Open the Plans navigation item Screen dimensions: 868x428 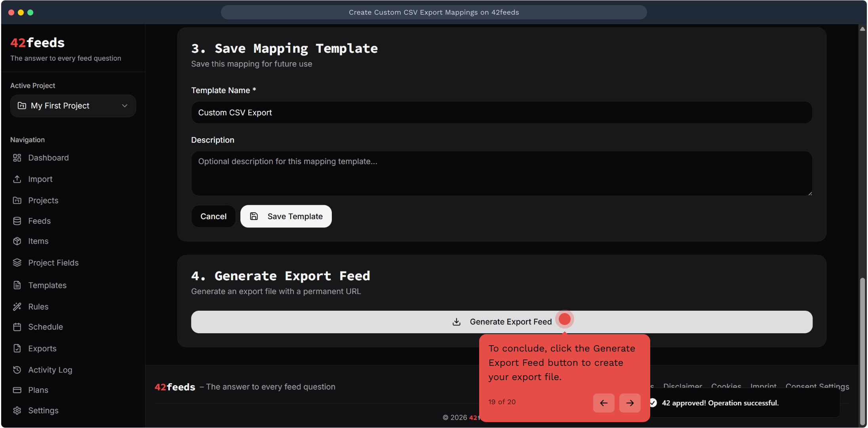pos(38,390)
